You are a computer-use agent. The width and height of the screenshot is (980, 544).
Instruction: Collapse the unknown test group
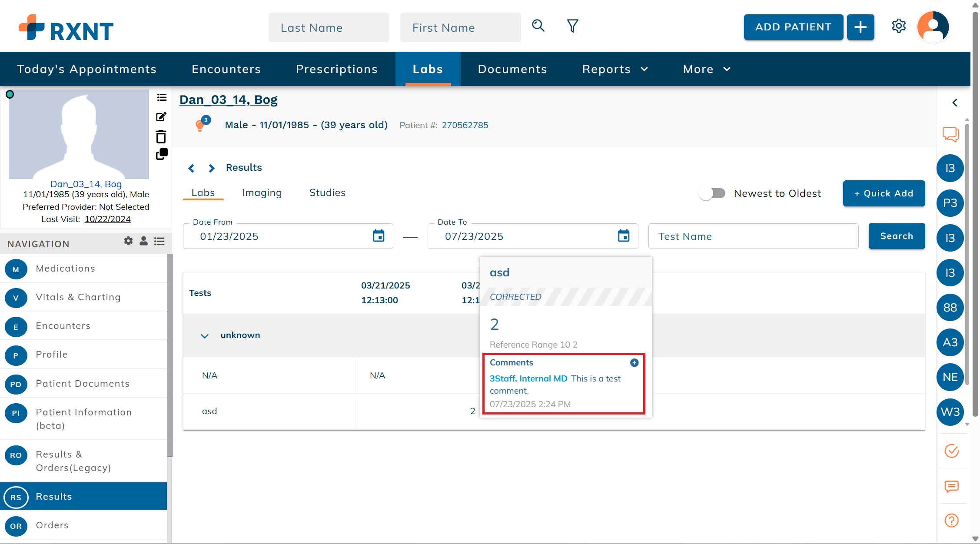pyautogui.click(x=205, y=335)
